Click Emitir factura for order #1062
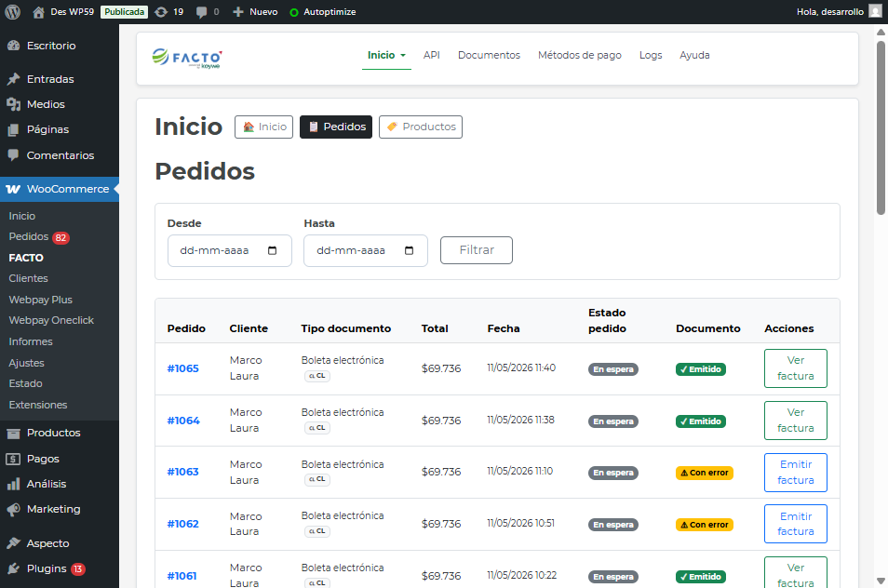 (x=795, y=524)
